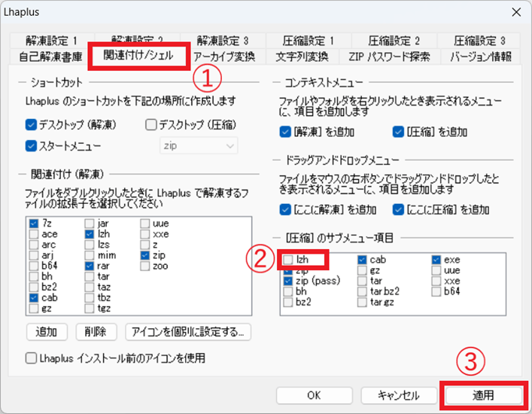Open アイコンを個別に設定する... dialog
The width and height of the screenshot is (532, 414).
tap(188, 332)
